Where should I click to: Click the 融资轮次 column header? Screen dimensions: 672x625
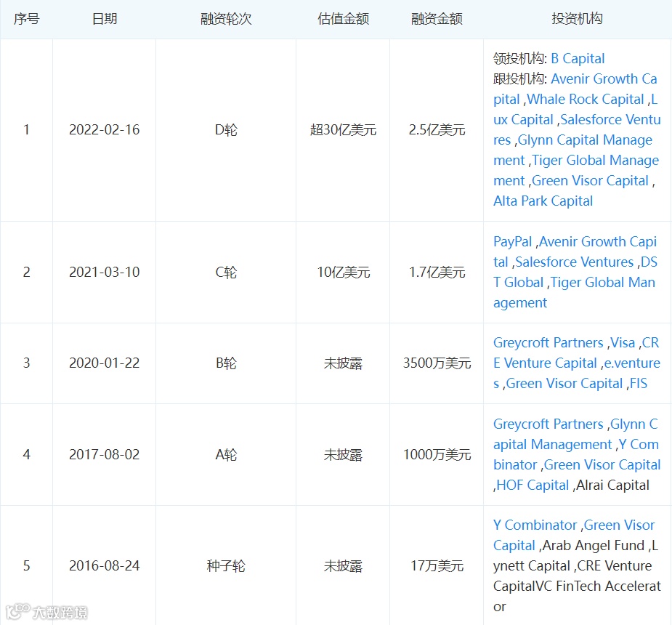pyautogui.click(x=226, y=19)
